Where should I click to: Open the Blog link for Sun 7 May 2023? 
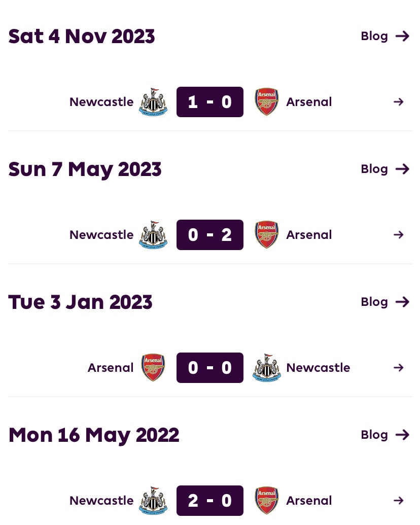(x=384, y=169)
